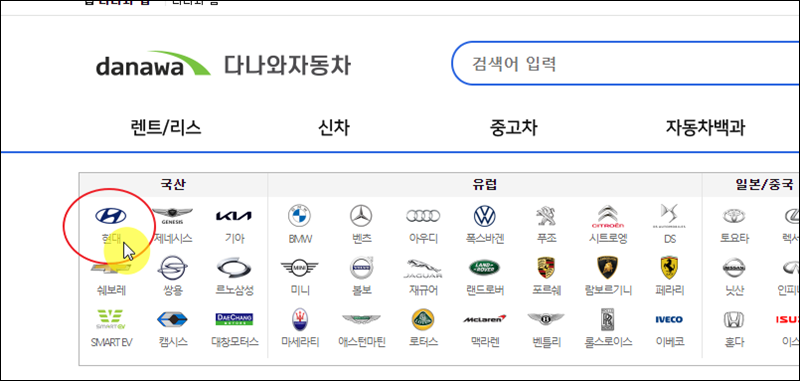
Task: Select the Genesis brand logo
Action: coord(172,216)
